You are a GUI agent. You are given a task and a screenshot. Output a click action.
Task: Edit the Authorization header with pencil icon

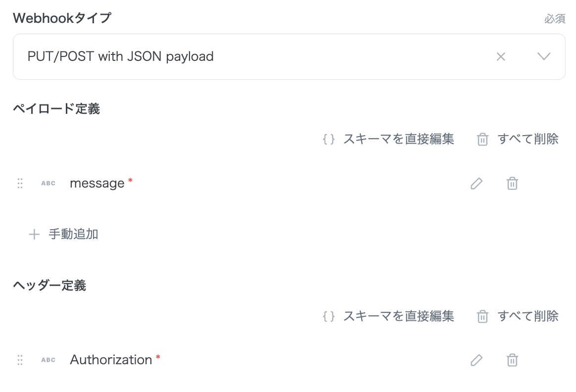coord(476,360)
